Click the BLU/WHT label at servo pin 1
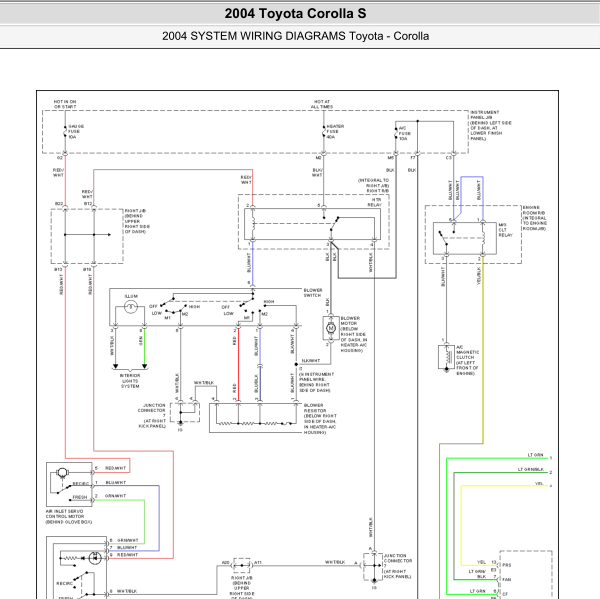Screen dimensions: 600x599 (x=116, y=482)
